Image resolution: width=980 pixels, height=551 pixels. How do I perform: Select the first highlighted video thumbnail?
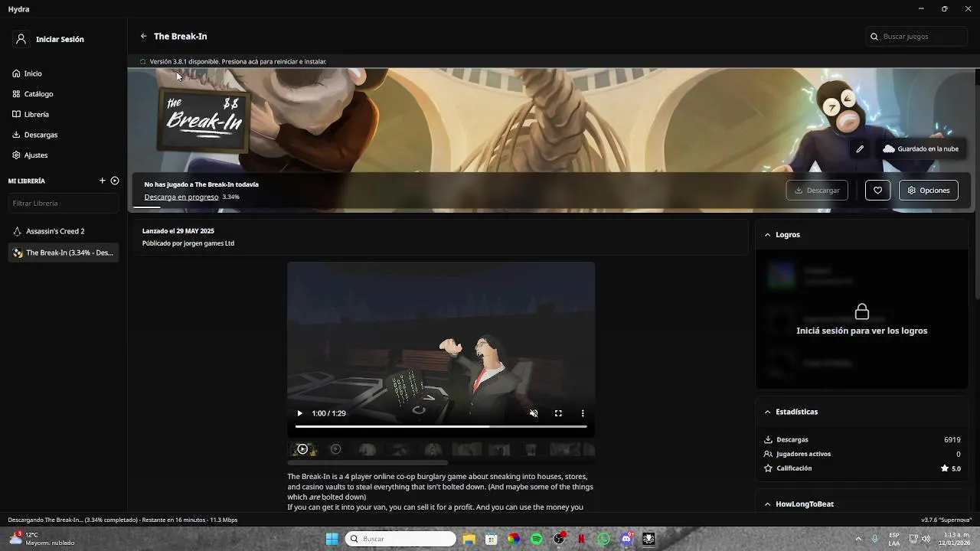(x=302, y=449)
